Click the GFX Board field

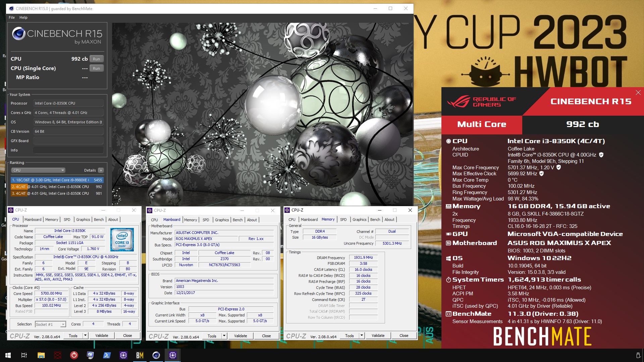tap(68, 141)
